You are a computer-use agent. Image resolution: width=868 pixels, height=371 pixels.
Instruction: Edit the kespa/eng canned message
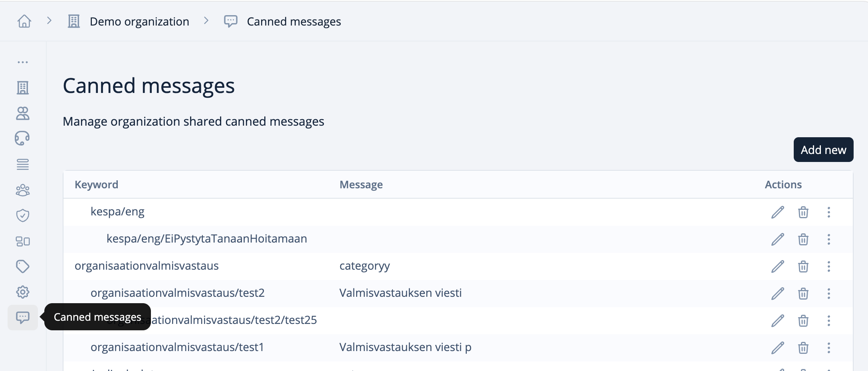click(777, 212)
